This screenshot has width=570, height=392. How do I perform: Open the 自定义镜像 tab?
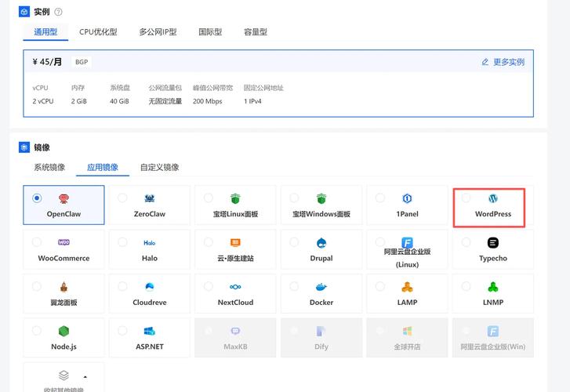[x=160, y=167]
